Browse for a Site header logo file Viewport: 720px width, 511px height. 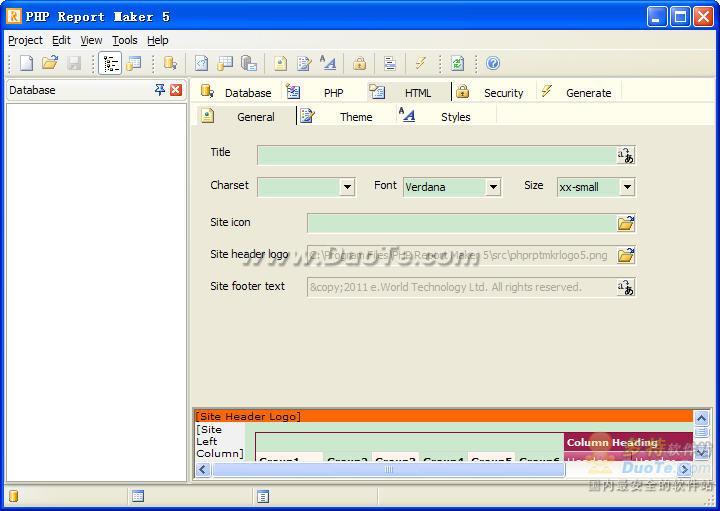coord(625,255)
